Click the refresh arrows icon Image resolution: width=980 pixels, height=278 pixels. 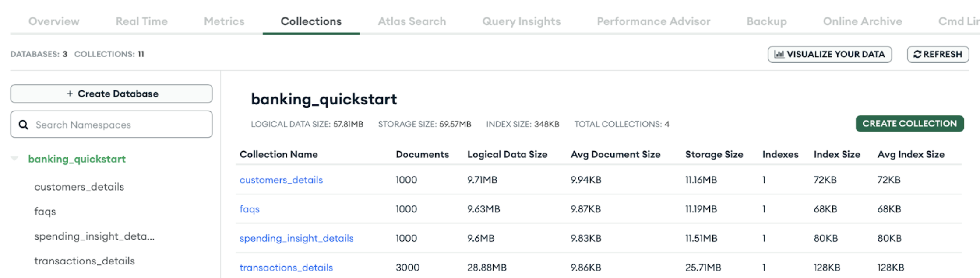[917, 54]
